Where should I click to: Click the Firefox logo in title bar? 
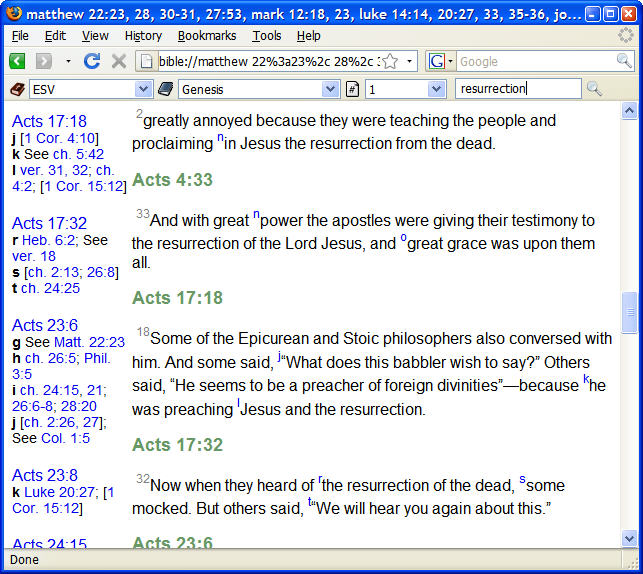[14, 13]
